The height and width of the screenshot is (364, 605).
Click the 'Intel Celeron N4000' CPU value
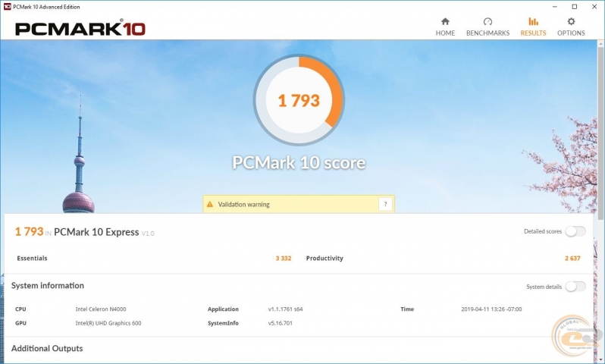(x=101, y=309)
